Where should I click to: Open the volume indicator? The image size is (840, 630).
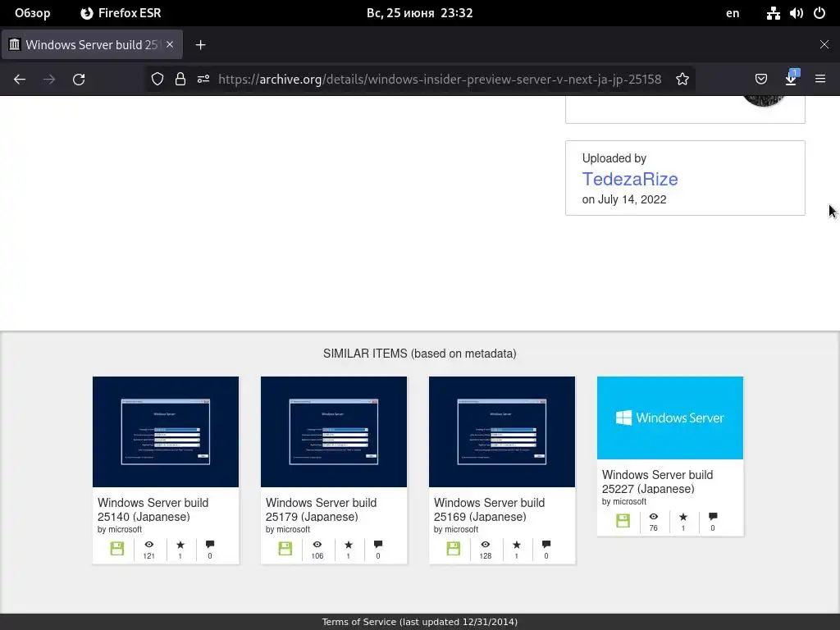point(796,13)
